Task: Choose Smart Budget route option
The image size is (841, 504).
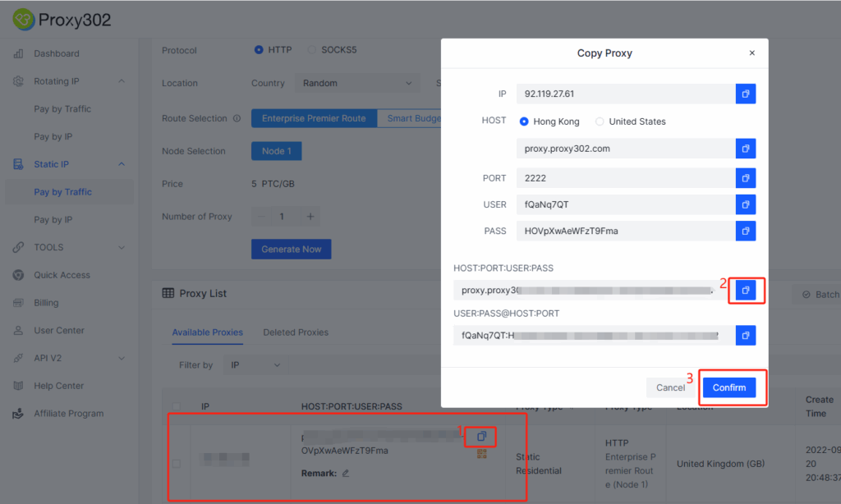Action: pyautogui.click(x=409, y=118)
